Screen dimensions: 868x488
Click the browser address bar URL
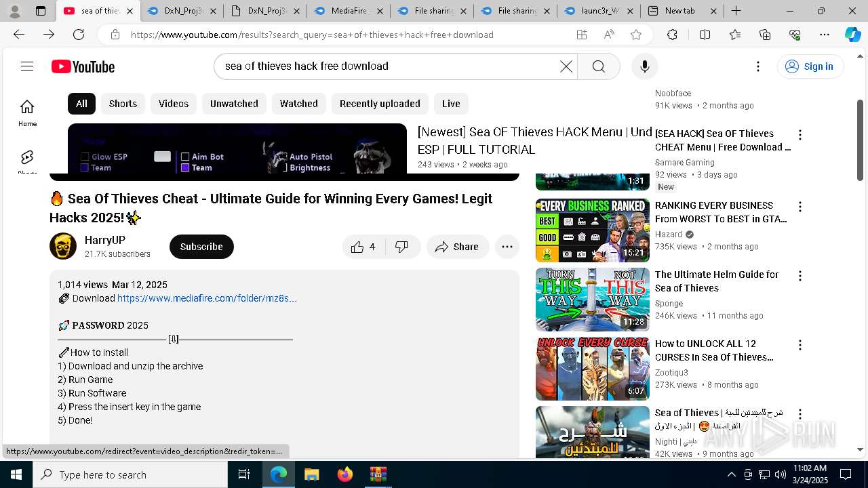(312, 35)
